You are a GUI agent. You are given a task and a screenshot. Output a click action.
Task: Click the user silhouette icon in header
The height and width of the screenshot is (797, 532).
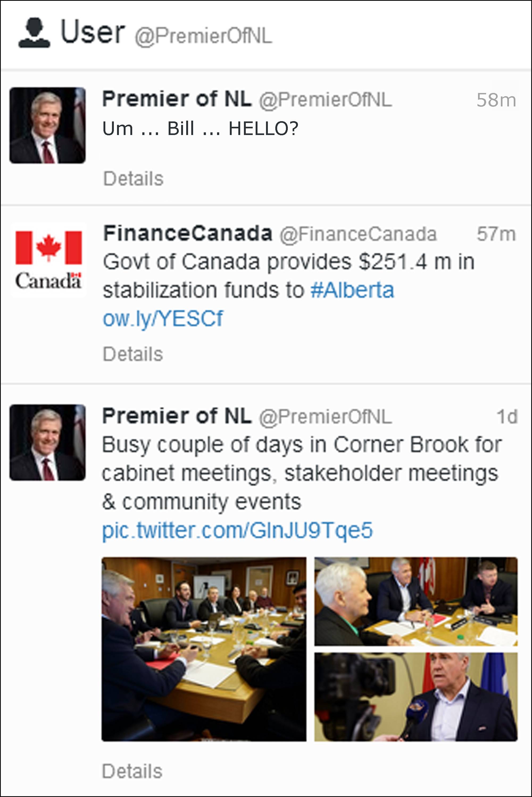pyautogui.click(x=34, y=33)
